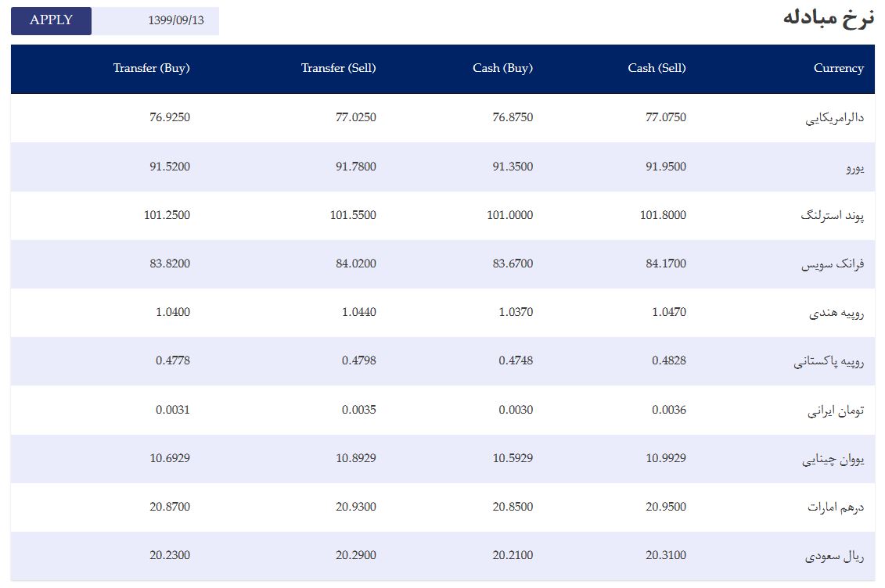885x588 pixels.
Task: Click the value 77.0750
Action: (666, 117)
